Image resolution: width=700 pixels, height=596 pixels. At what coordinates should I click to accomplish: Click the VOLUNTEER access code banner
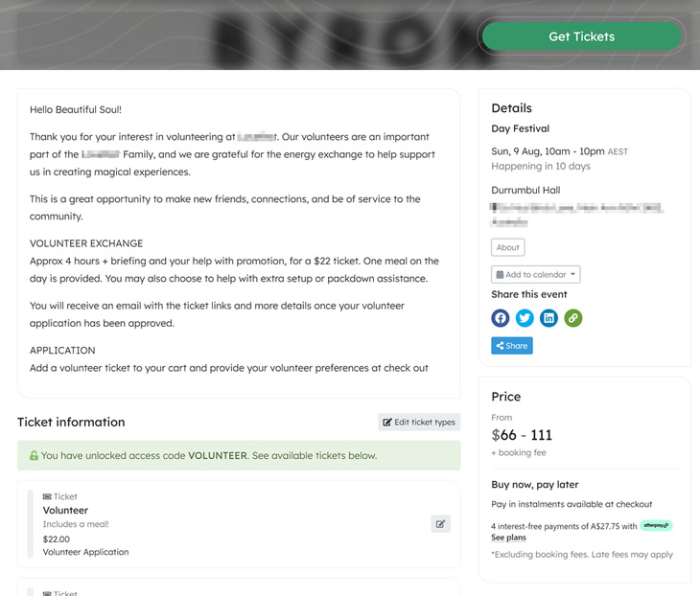click(239, 455)
